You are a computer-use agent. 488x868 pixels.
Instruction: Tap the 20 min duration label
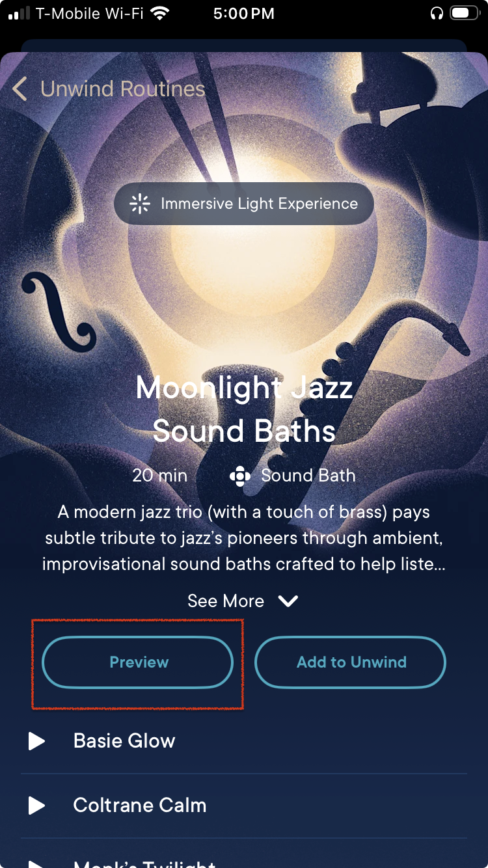(x=159, y=476)
